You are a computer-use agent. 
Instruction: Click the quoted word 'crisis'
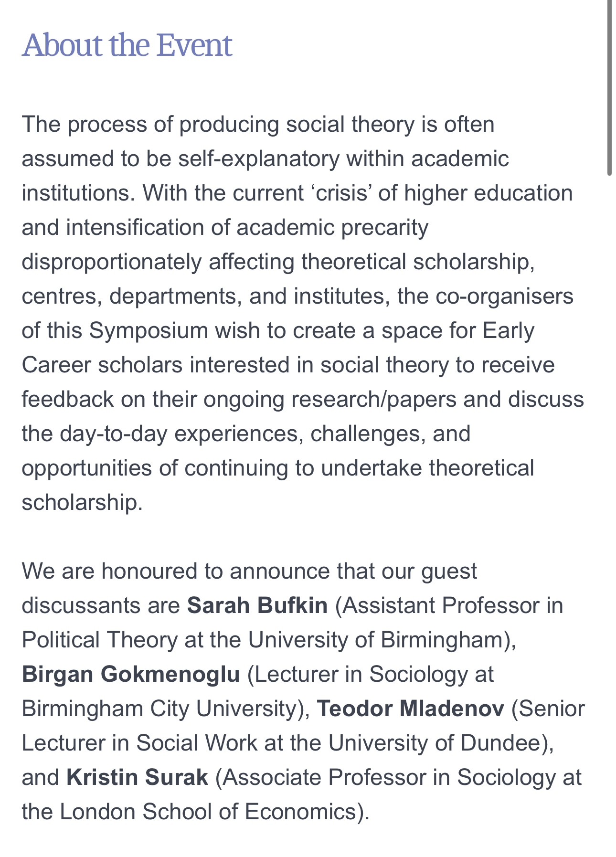click(341, 193)
